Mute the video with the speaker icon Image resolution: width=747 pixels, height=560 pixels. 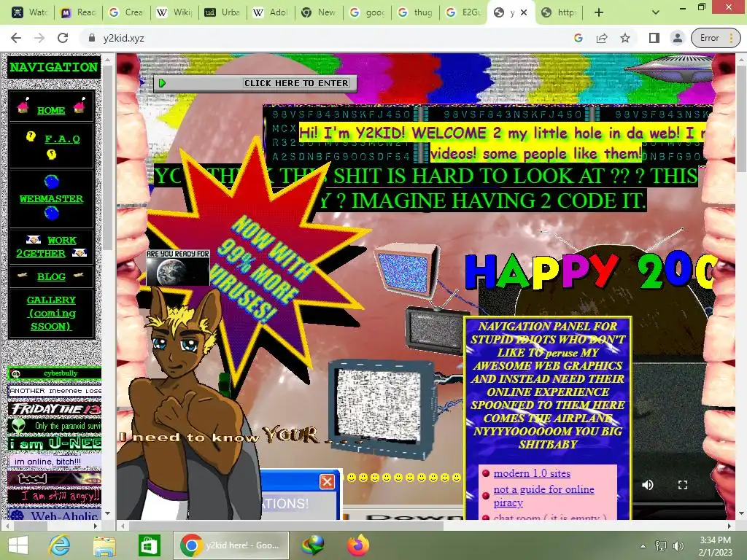pyautogui.click(x=648, y=485)
